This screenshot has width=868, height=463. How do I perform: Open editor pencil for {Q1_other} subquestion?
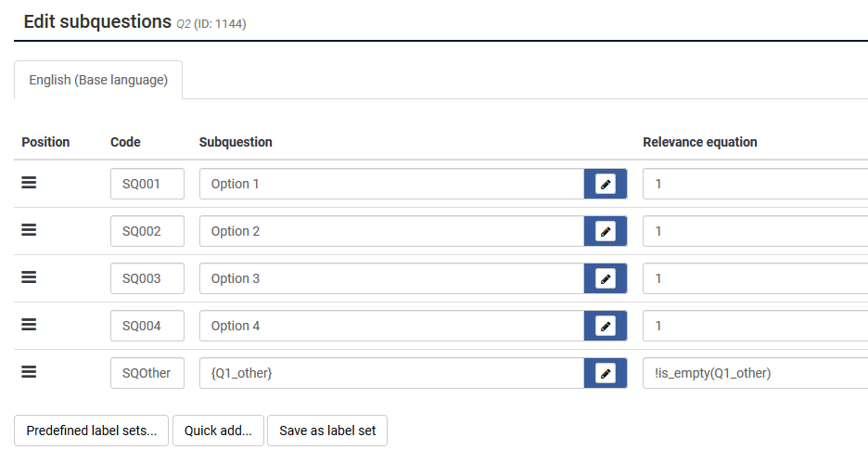(605, 373)
